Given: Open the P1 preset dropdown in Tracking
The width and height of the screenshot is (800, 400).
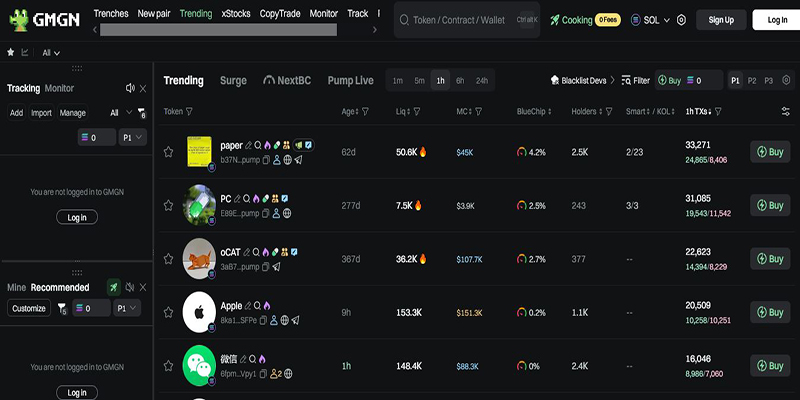Looking at the screenshot, I should (133, 137).
